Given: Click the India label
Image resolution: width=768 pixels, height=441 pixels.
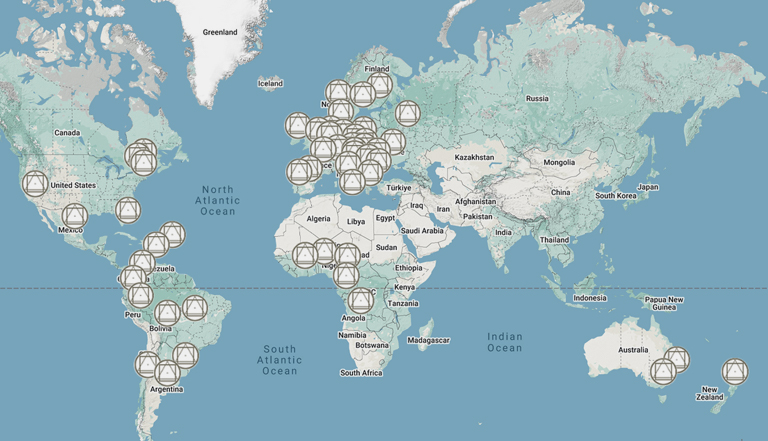Looking at the screenshot, I should coord(503,232).
